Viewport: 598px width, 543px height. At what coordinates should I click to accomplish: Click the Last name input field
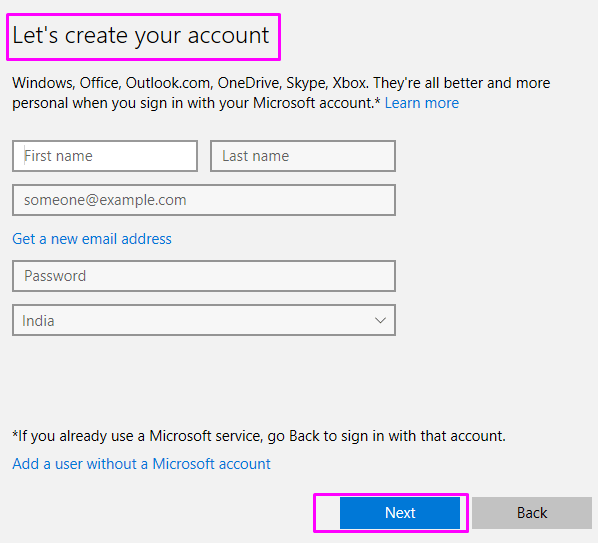[x=303, y=156]
